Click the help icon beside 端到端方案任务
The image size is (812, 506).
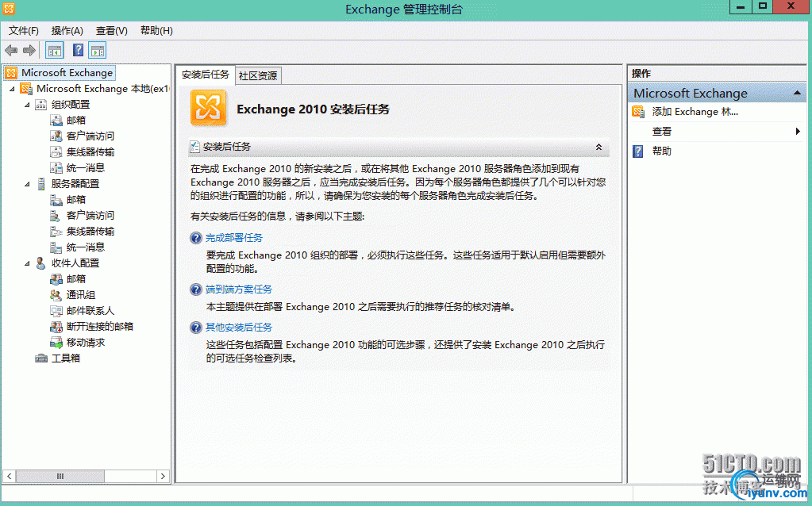click(196, 289)
